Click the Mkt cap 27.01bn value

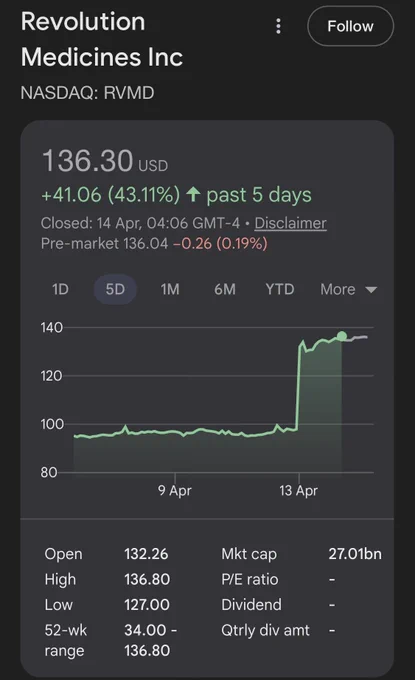[355, 554]
